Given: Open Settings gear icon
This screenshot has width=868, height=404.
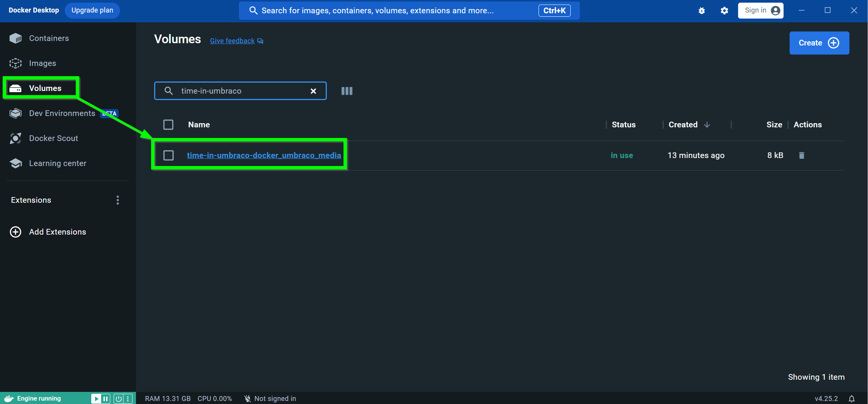Looking at the screenshot, I should [724, 11].
